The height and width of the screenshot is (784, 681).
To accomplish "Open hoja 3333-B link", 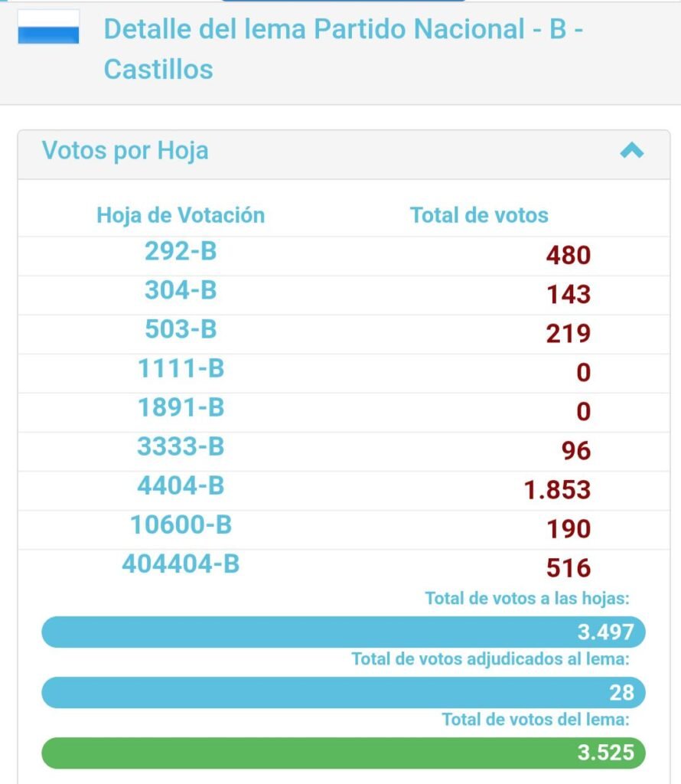I will coord(181,446).
